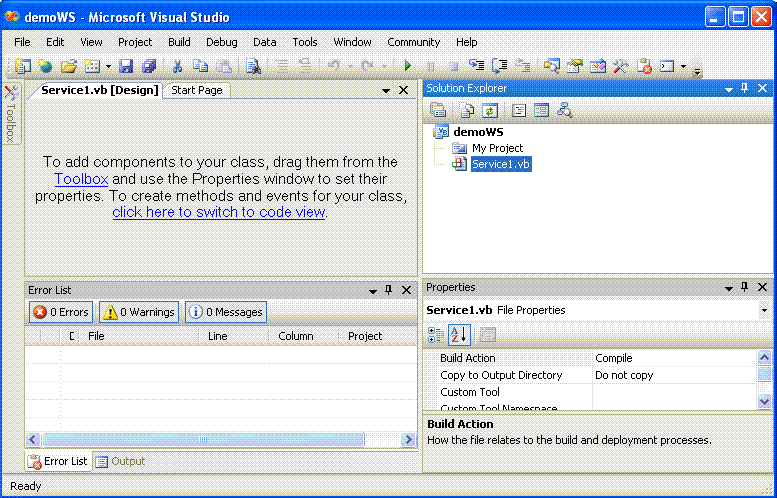
Task: Click the Step Over debug icon
Action: (500, 66)
